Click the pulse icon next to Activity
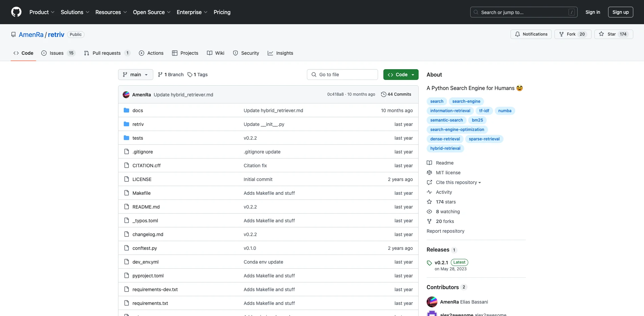Viewport: 644px width, 316px height. click(x=429, y=192)
